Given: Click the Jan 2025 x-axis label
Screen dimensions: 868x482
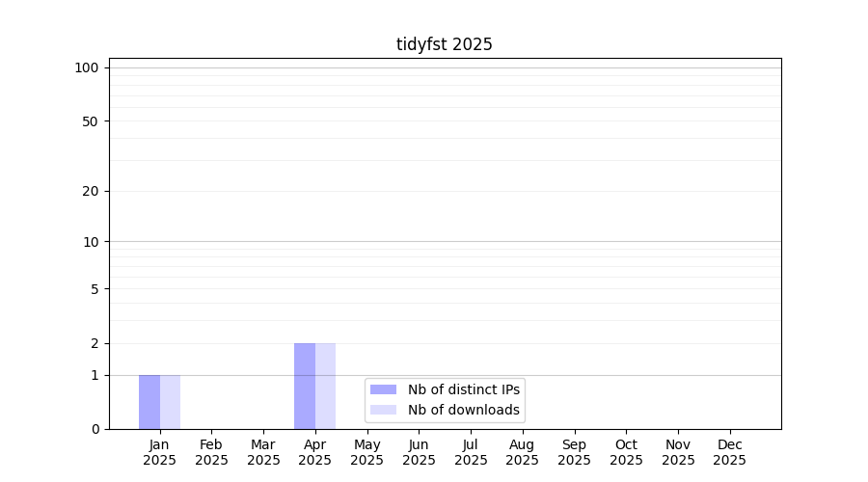Looking at the screenshot, I should [159, 452].
